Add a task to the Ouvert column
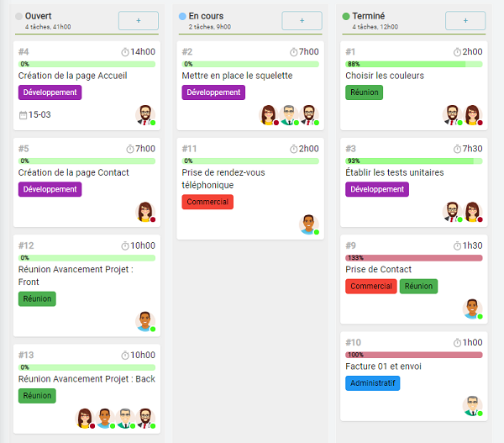Screen dimensions: 504x443 [139, 20]
